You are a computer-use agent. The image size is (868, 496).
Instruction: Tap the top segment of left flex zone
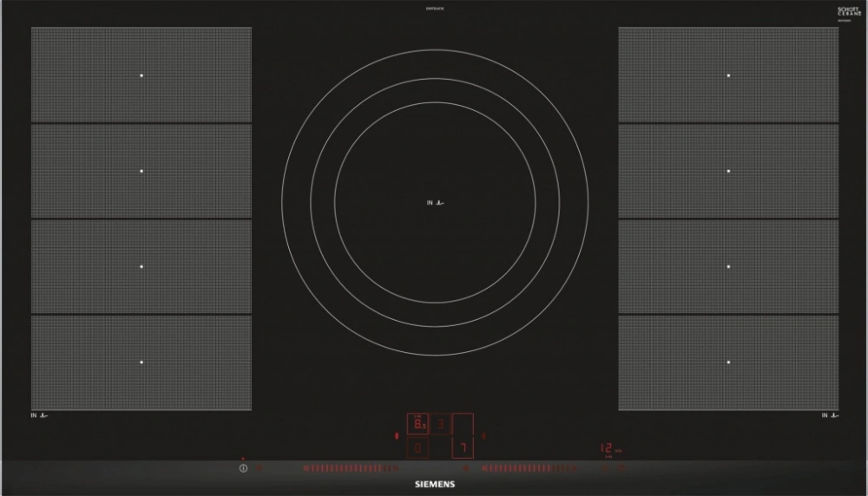click(141, 75)
